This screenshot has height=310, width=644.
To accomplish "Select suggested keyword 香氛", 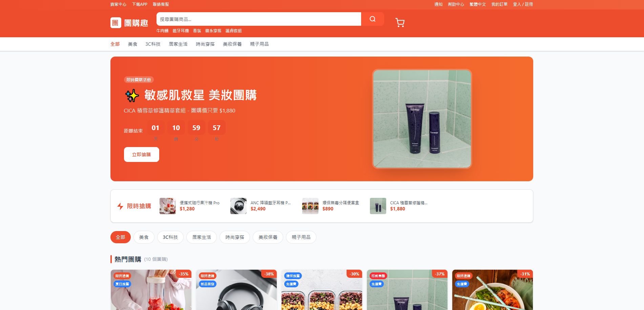I will [x=197, y=31].
